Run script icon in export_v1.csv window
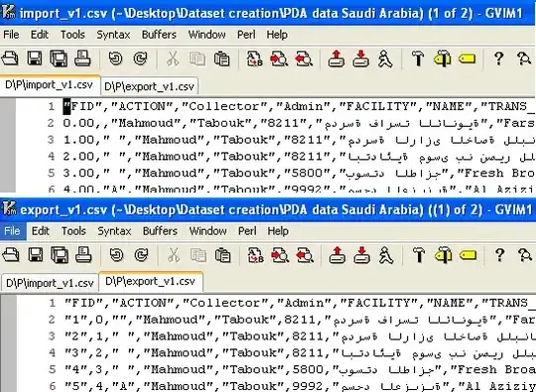The image size is (536, 392). [x=386, y=255]
